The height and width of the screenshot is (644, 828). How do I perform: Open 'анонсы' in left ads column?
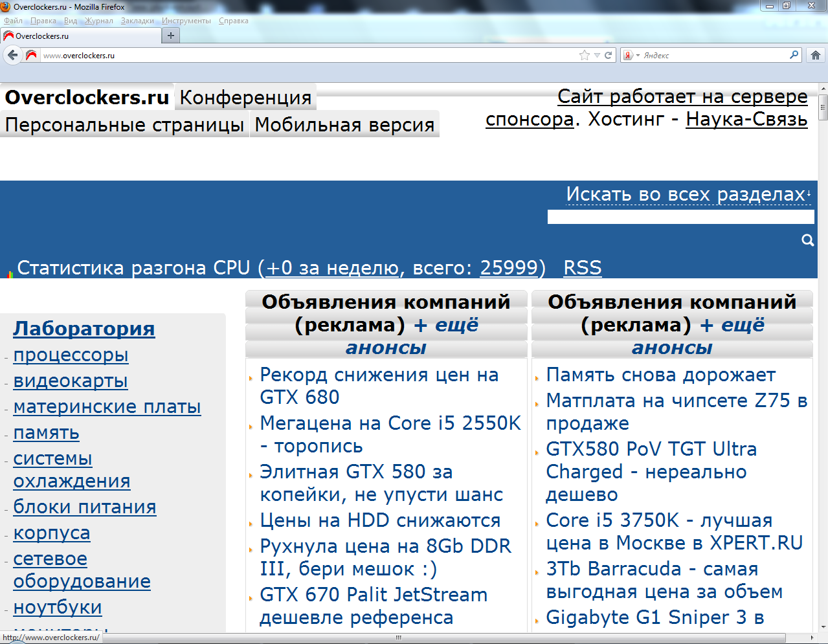pos(386,348)
